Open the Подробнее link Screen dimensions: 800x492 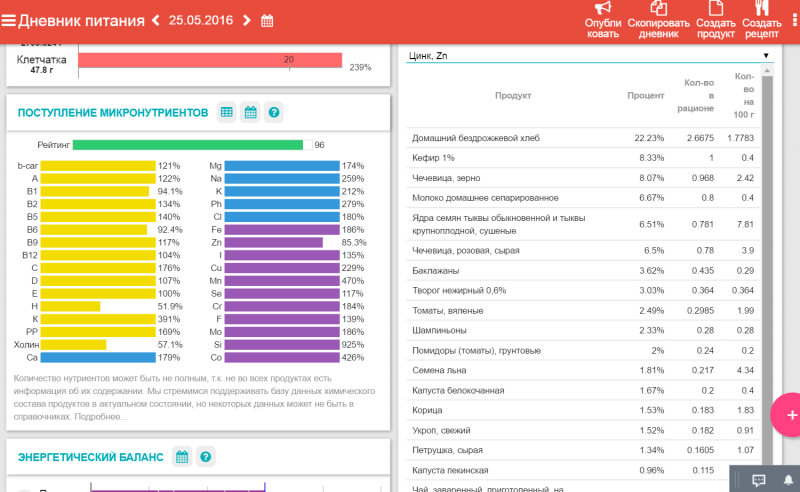(x=98, y=416)
